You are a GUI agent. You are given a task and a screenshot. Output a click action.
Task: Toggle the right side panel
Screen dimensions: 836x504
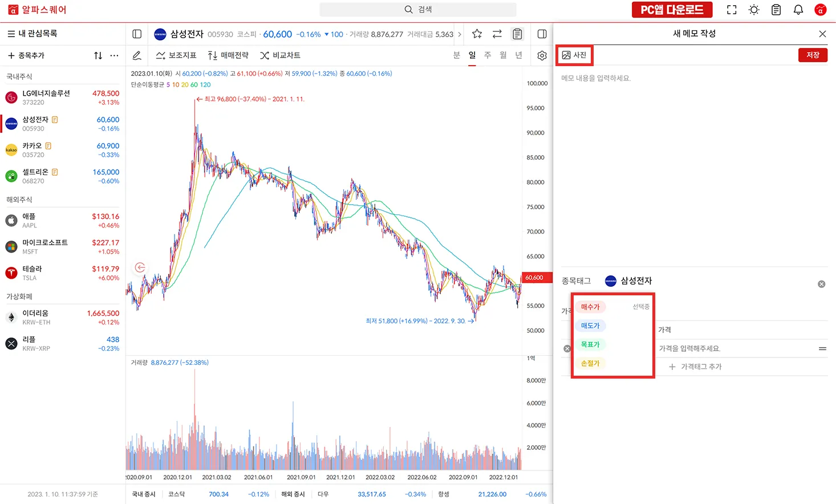point(542,34)
